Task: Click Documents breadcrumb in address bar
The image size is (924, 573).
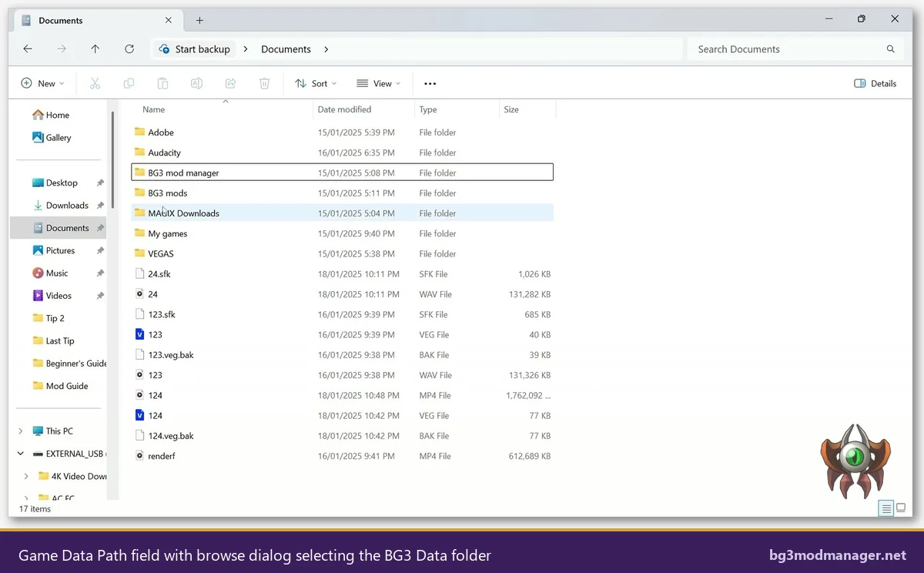Action: 286,49
